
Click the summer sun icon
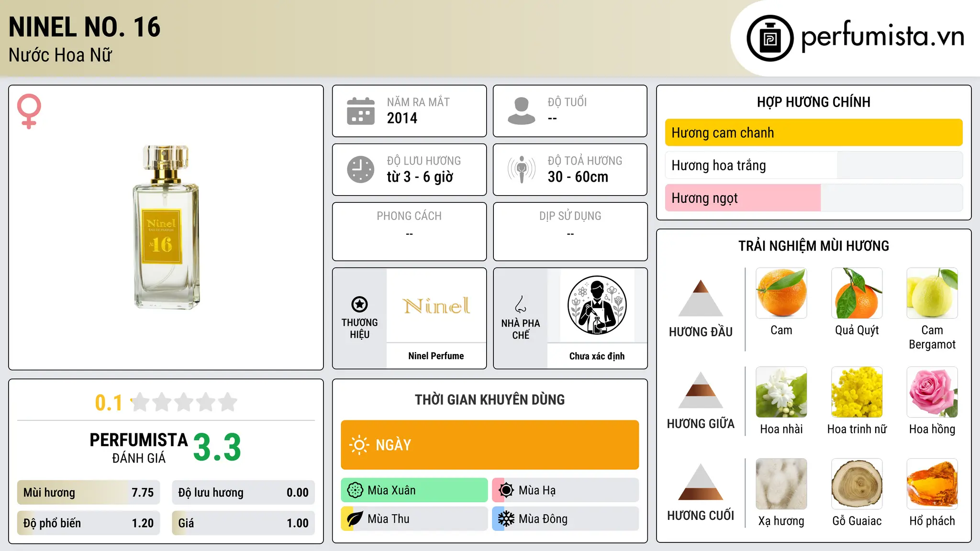click(x=506, y=490)
